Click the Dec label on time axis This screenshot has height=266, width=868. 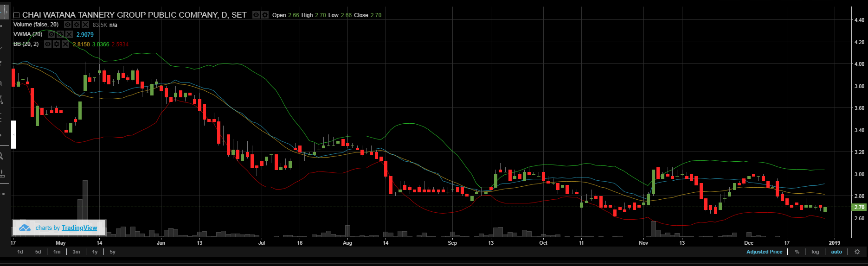pyautogui.click(x=748, y=243)
